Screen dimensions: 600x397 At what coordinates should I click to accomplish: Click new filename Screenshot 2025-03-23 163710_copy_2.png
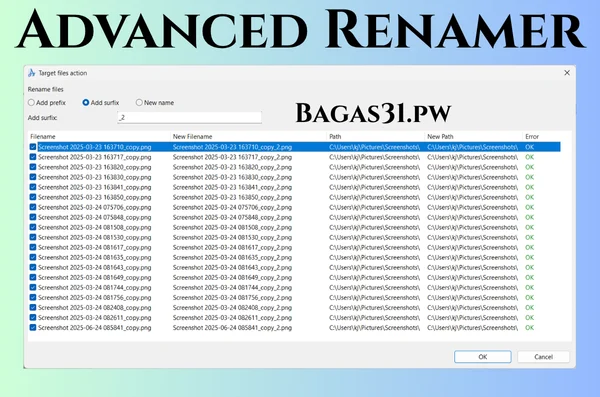(232, 147)
